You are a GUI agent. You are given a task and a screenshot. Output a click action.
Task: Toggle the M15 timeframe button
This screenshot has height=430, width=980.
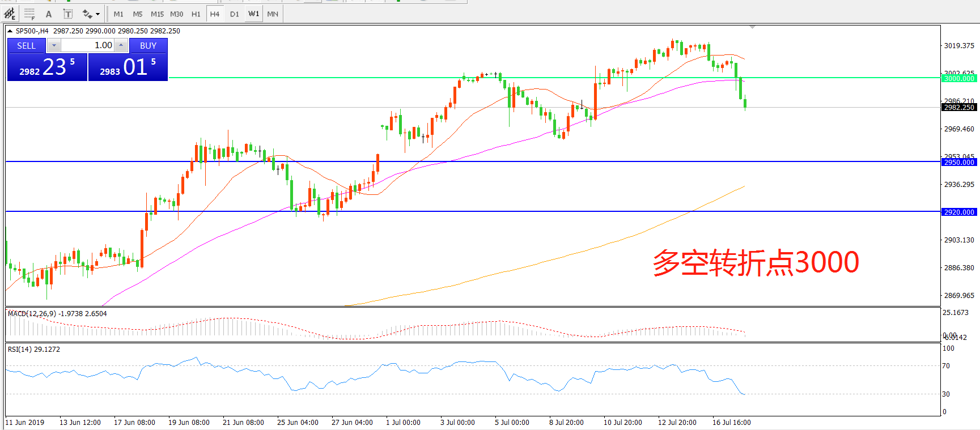click(x=157, y=14)
